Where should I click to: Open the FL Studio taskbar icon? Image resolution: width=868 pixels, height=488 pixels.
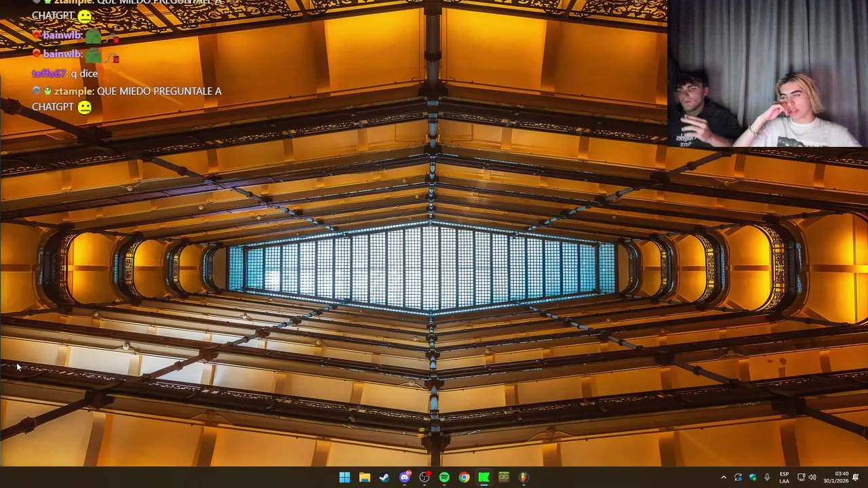(524, 477)
